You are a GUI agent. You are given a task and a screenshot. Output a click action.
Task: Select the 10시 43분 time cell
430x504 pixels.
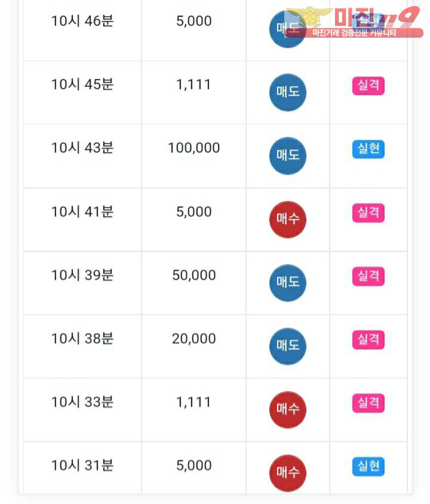(82, 156)
